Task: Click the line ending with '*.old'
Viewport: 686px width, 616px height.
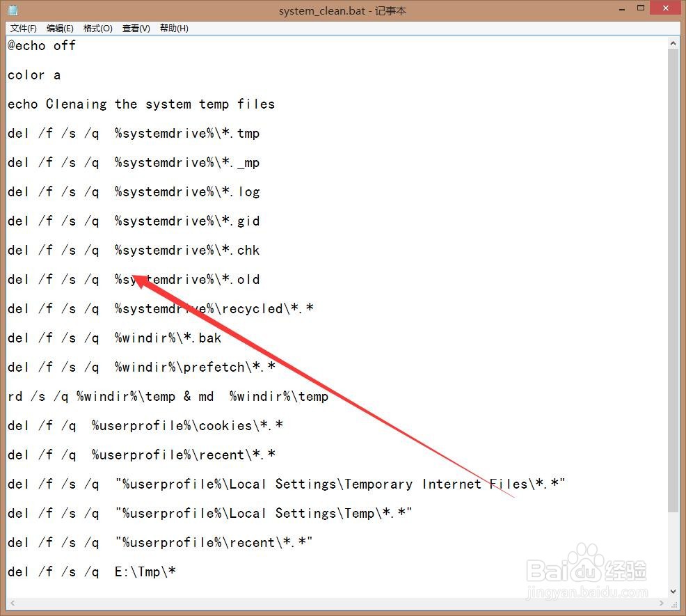Action: pyautogui.click(x=134, y=280)
